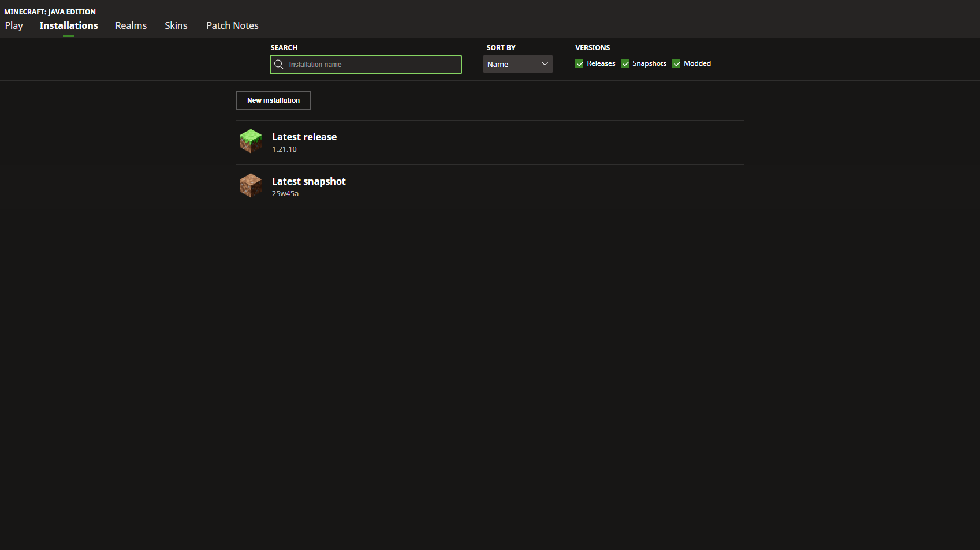Go to the Skins tab
The image size is (980, 550).
[176, 25]
